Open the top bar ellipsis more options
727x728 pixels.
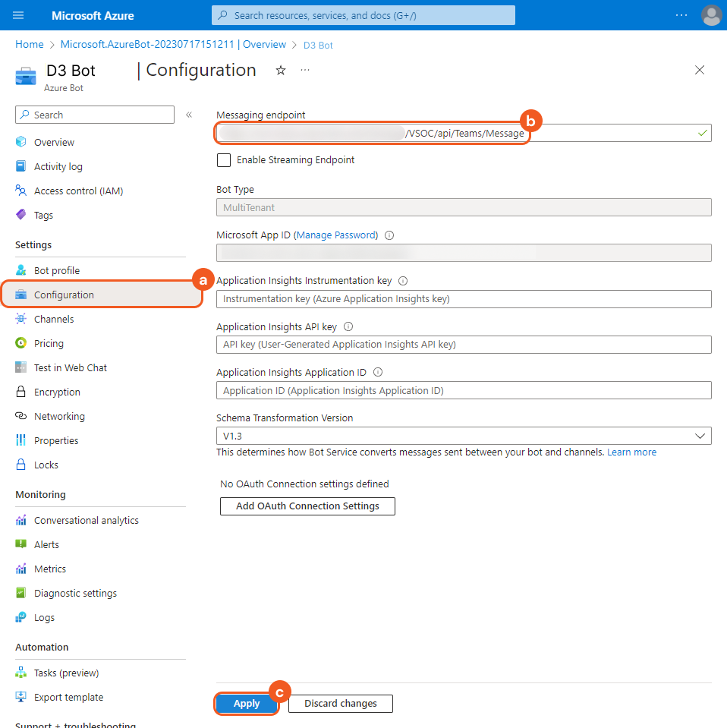pos(681,15)
